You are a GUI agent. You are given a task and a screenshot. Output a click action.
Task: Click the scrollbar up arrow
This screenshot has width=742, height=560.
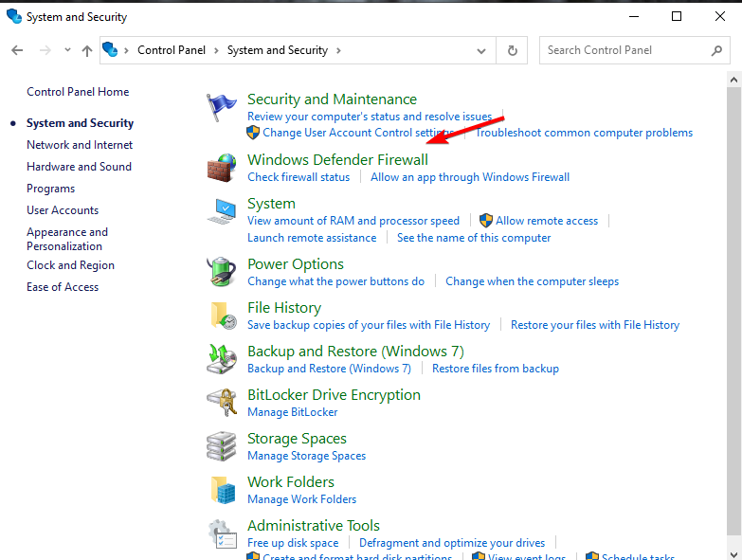pos(734,80)
